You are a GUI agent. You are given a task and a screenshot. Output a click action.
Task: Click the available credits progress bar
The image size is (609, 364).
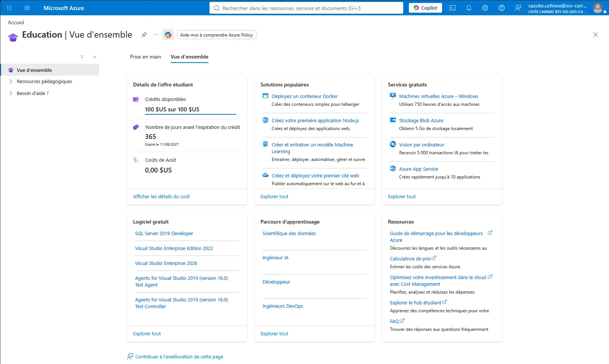pyautogui.click(x=190, y=114)
